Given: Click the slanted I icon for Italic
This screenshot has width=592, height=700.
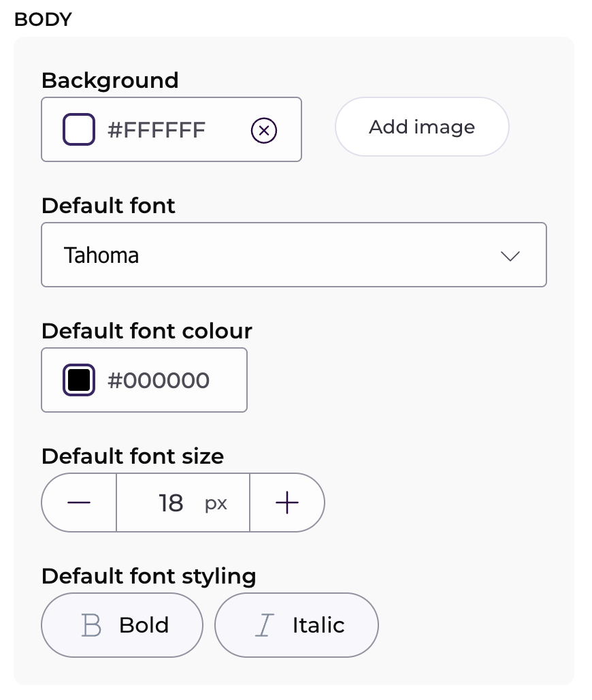Looking at the screenshot, I should pyautogui.click(x=264, y=625).
